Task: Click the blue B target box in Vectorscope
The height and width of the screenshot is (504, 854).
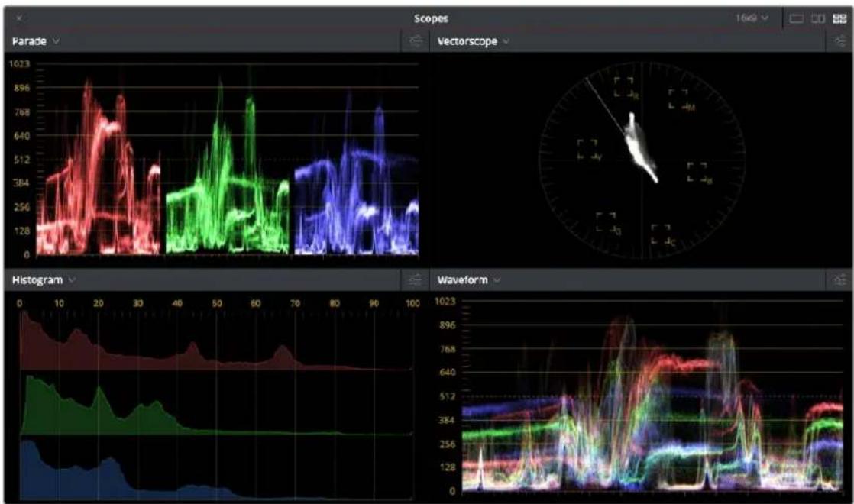Action: click(697, 173)
